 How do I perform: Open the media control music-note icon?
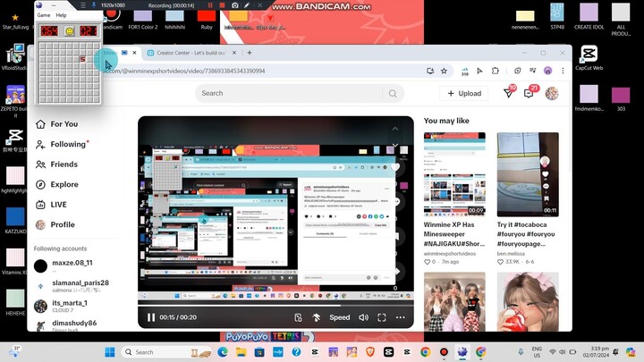[533, 71]
